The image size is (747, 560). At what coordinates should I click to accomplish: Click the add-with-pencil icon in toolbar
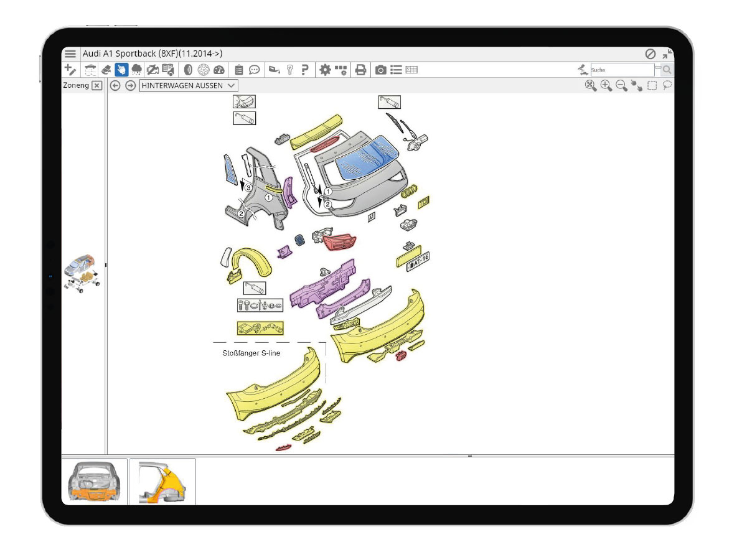70,70
